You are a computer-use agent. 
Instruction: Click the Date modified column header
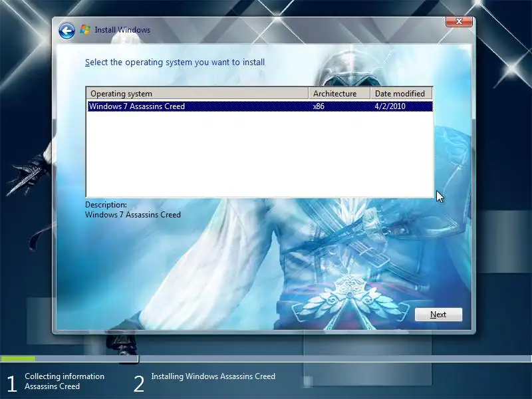click(402, 94)
